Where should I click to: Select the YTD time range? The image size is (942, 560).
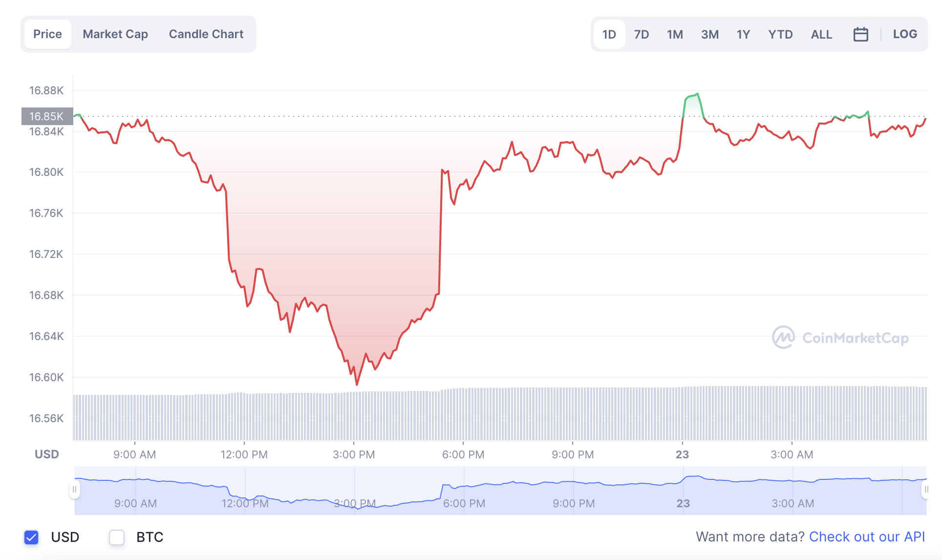(x=780, y=34)
